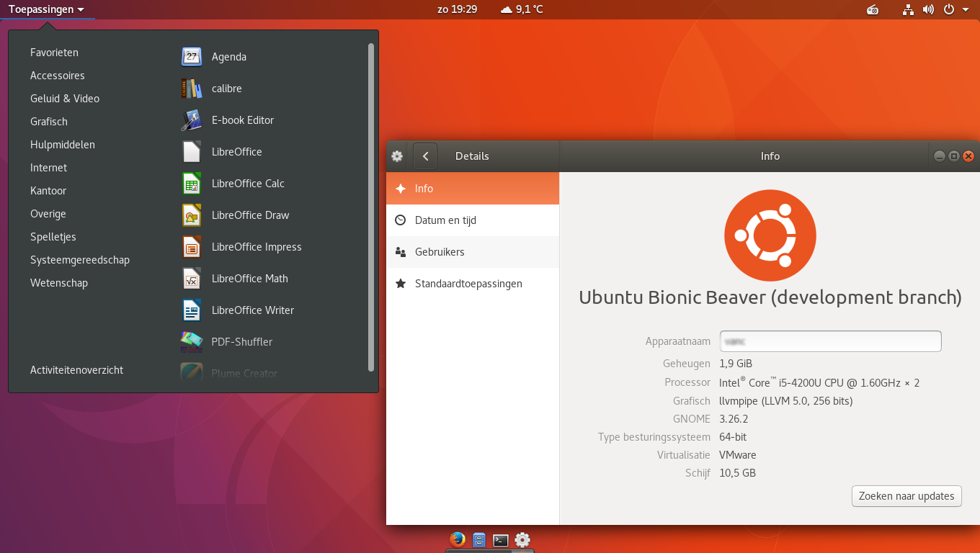Screen dimensions: 980x553
Task: Click the wired network icon in the top bar
Action: point(908,9)
